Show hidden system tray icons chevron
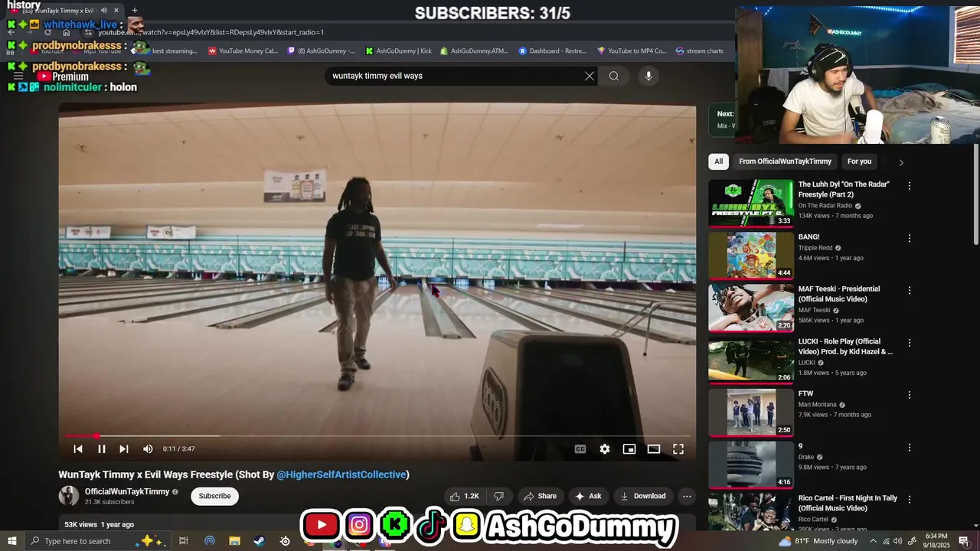 point(873,541)
